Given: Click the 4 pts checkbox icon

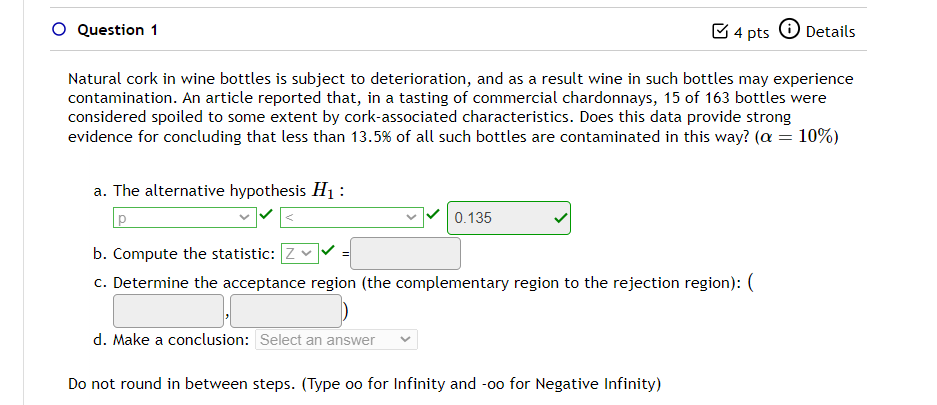Looking at the screenshot, I should click(x=721, y=32).
